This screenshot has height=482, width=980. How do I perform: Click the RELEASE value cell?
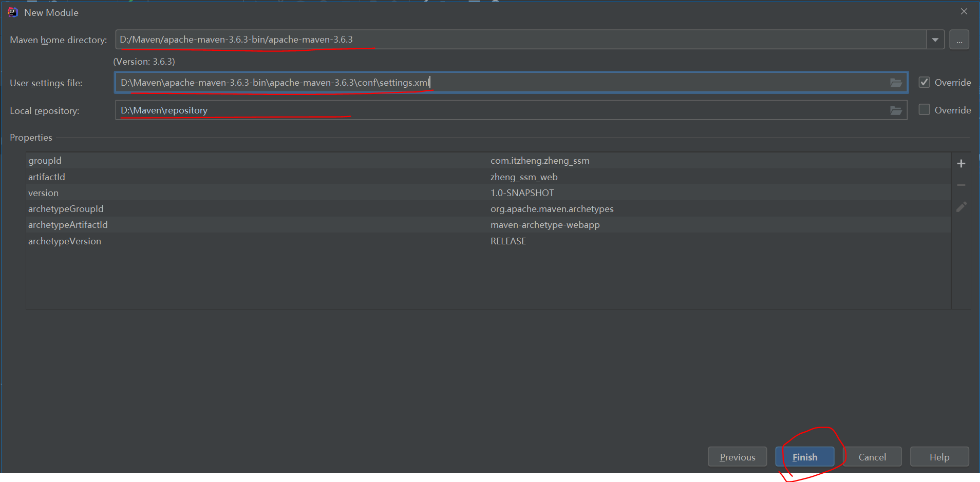[508, 241]
